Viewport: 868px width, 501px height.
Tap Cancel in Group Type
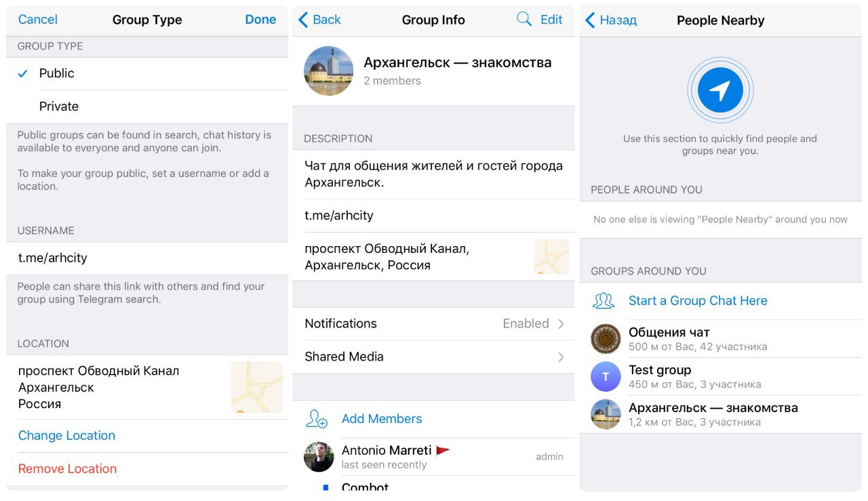click(x=38, y=20)
